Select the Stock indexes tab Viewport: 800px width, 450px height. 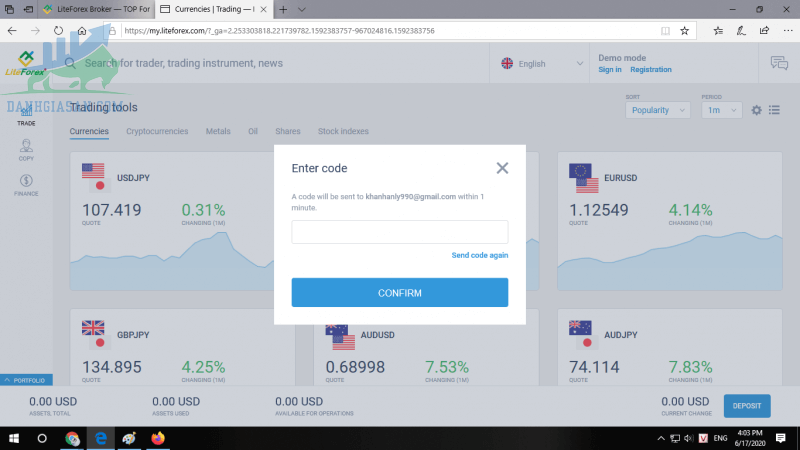343,131
